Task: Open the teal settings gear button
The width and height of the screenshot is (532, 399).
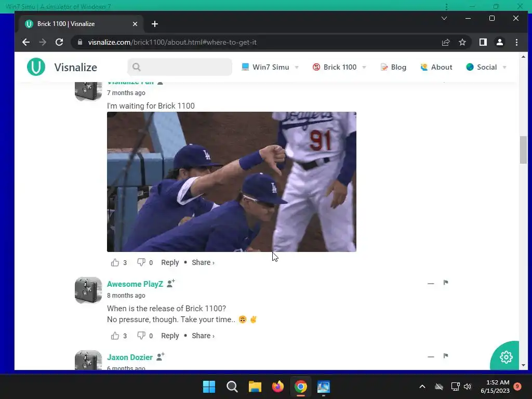Action: (x=506, y=356)
